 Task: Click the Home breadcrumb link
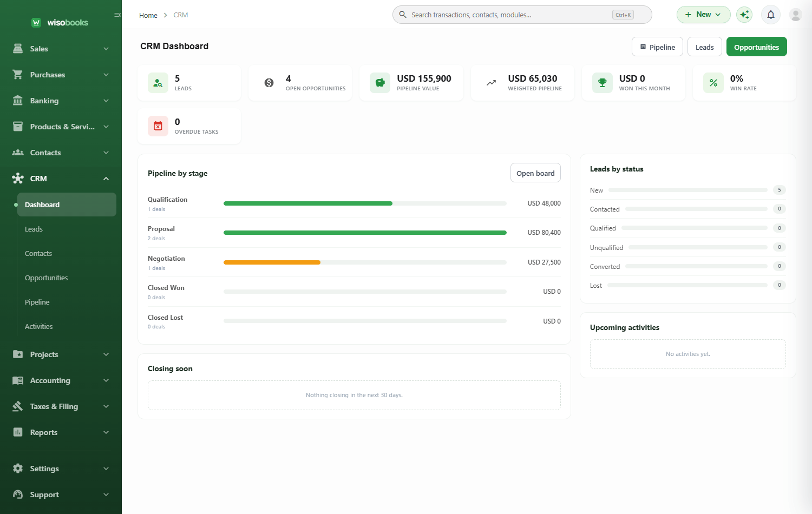[148, 15]
